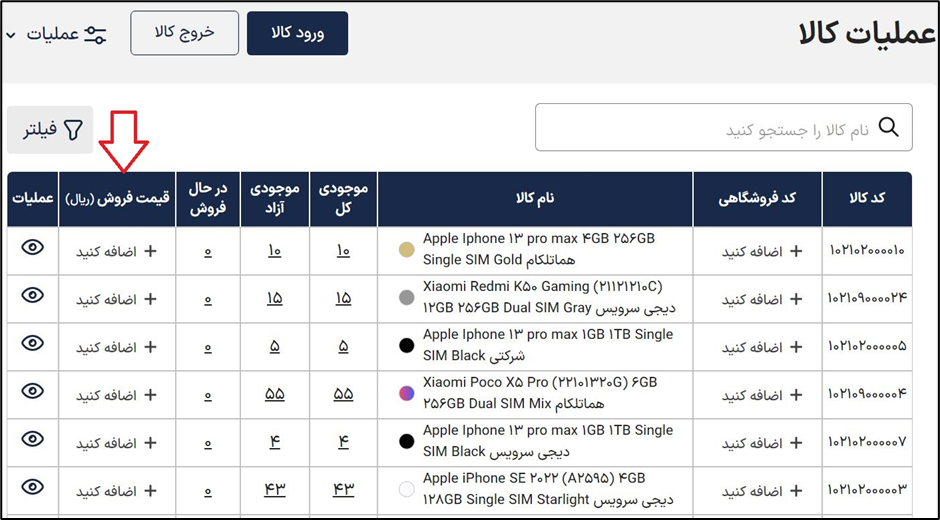Click eye icon for product 102109000004
This screenshot has width=940, height=520.
[32, 390]
